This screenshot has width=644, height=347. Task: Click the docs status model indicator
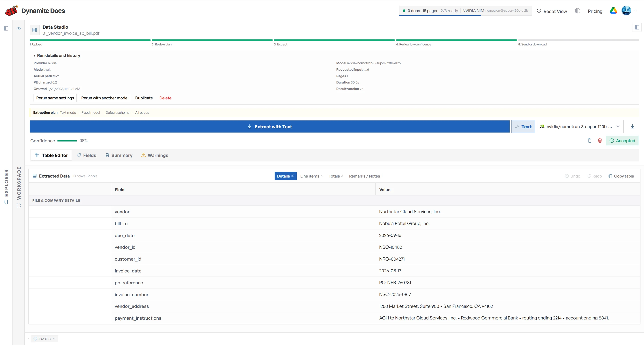click(x=465, y=11)
